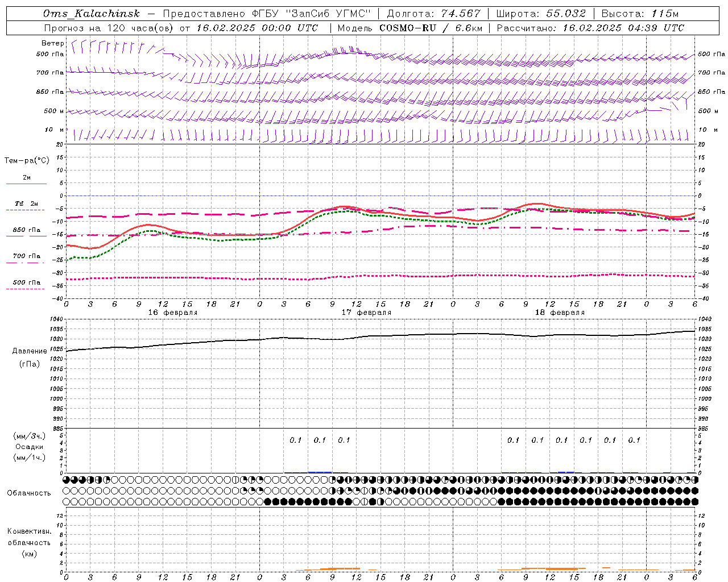Click the dashed line sample under Td 2м legend
The height and width of the screenshot is (582, 728).
25,210
